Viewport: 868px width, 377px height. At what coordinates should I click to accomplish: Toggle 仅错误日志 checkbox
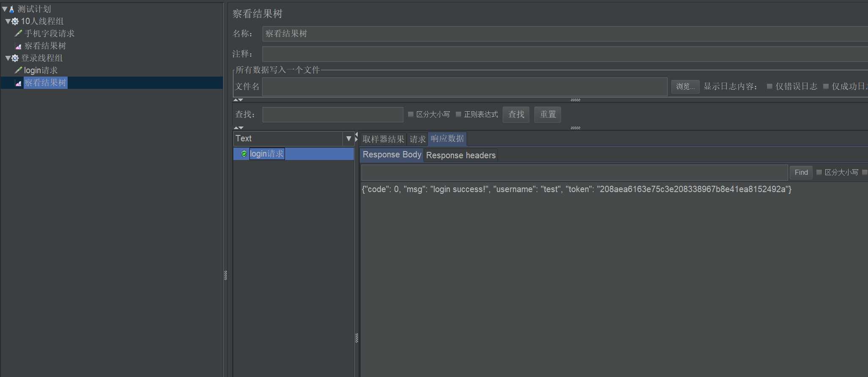coord(769,86)
